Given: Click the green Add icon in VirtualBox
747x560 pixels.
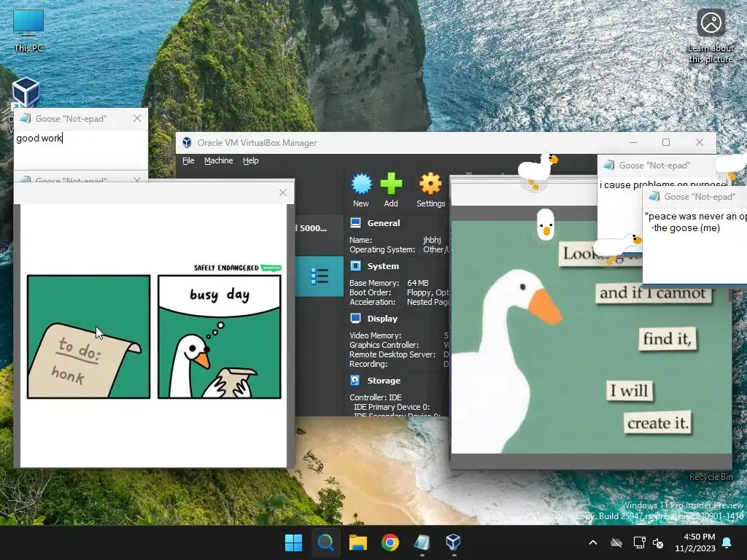Looking at the screenshot, I should [391, 184].
